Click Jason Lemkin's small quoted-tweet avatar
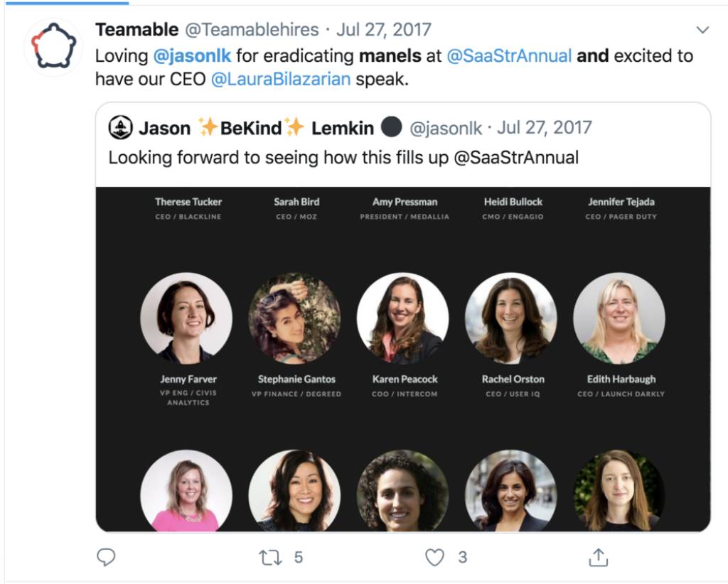 120,128
